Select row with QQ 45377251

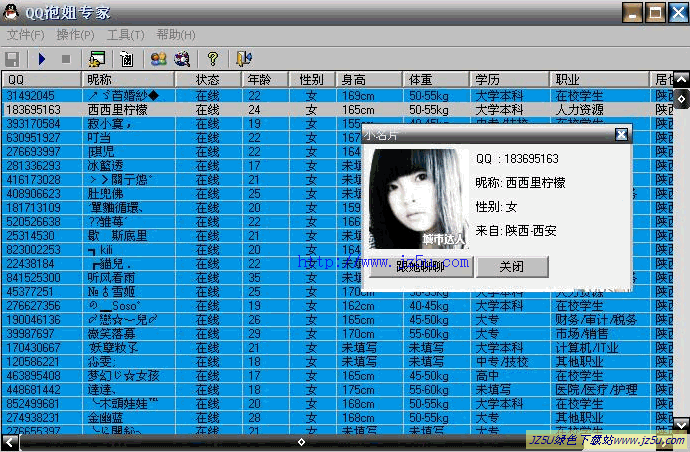pyautogui.click(x=338, y=292)
